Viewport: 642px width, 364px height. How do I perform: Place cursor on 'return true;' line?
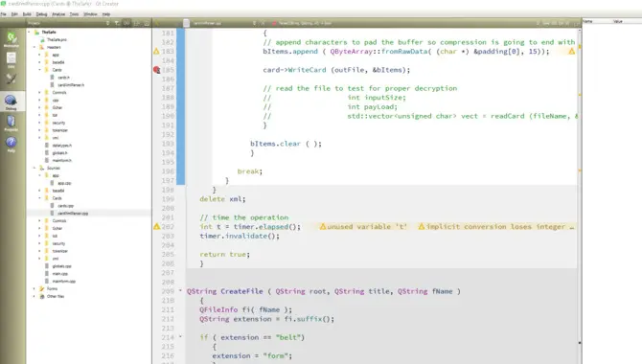point(225,254)
